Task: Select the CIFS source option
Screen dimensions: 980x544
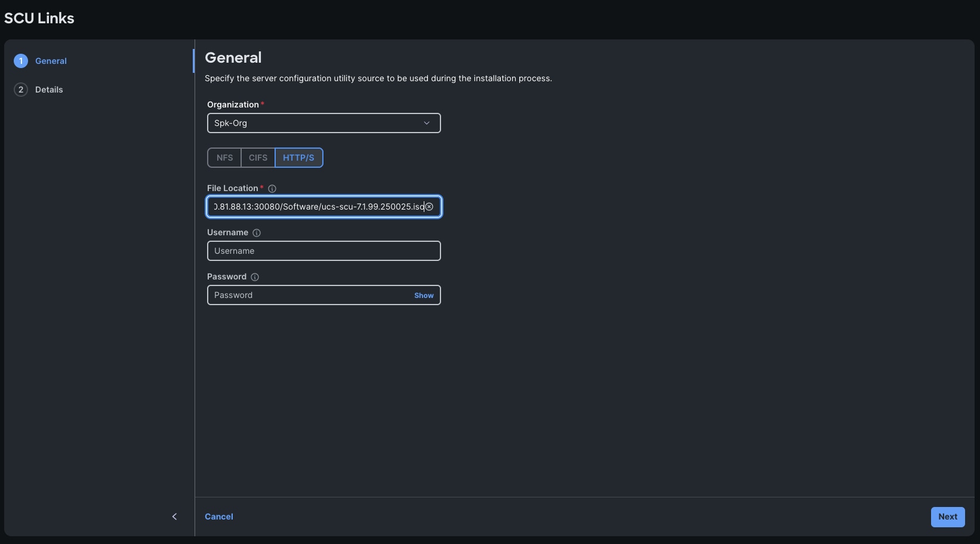Action: pyautogui.click(x=258, y=158)
